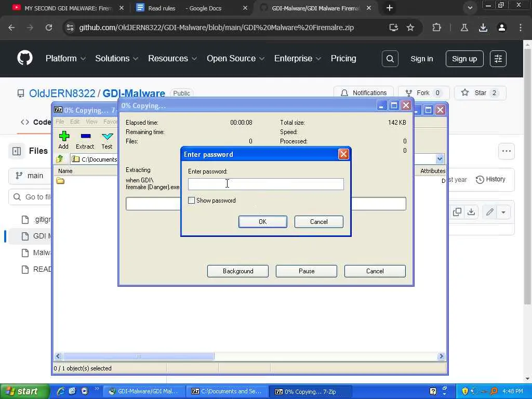Open the main branch selector
The height and width of the screenshot is (399, 532).
30,176
